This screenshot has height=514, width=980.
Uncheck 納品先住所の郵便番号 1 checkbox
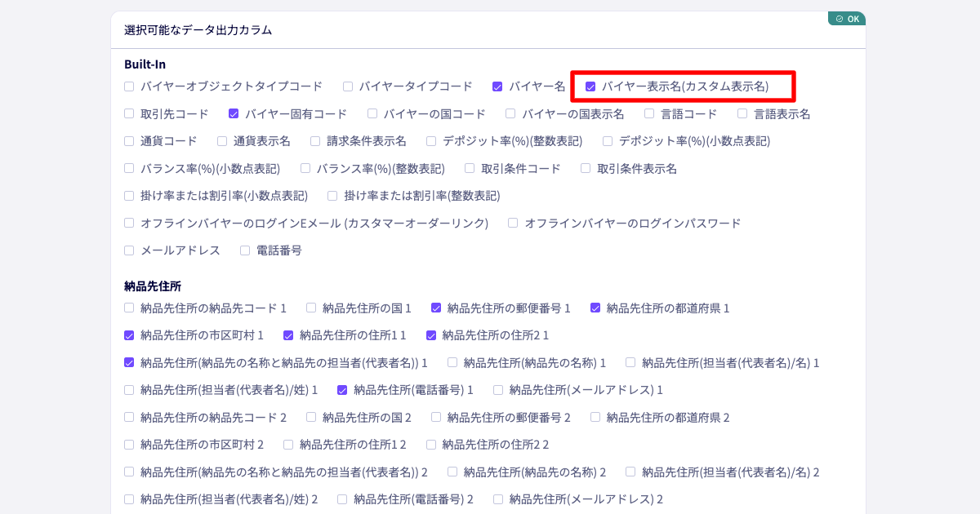[x=436, y=308]
